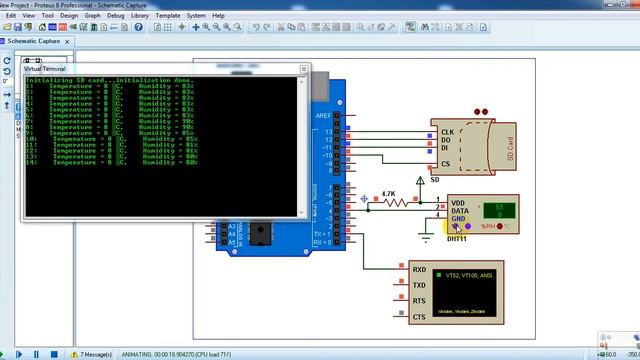Open search and tag with the binoculars icon
This screenshot has height=360, width=640.
pyautogui.click(x=425, y=27)
